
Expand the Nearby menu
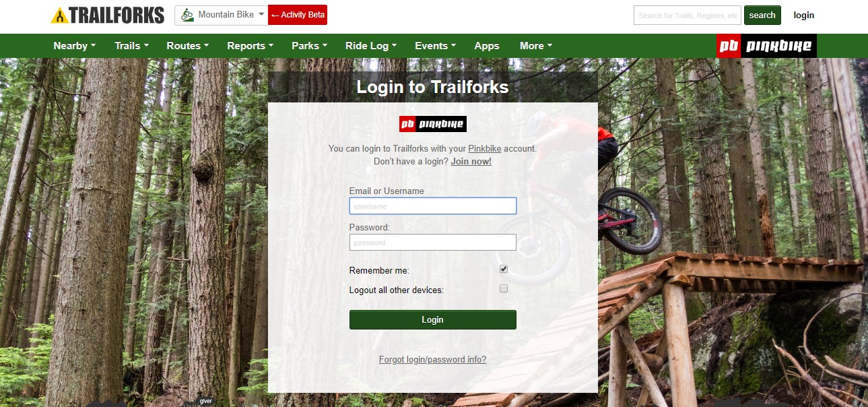click(75, 46)
